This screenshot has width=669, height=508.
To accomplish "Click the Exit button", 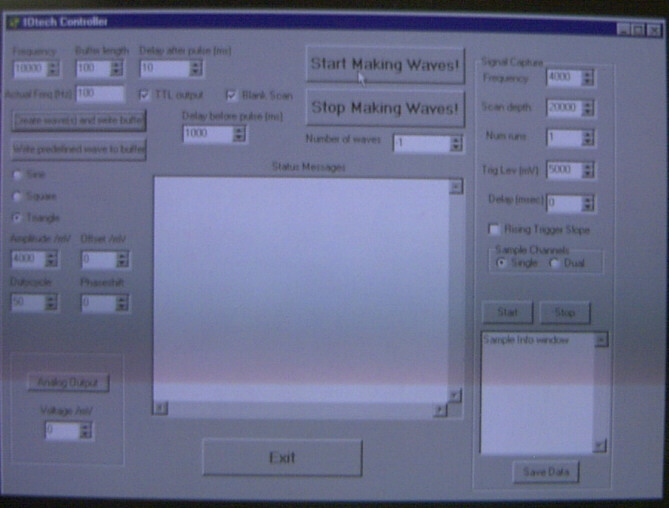I will [282, 458].
